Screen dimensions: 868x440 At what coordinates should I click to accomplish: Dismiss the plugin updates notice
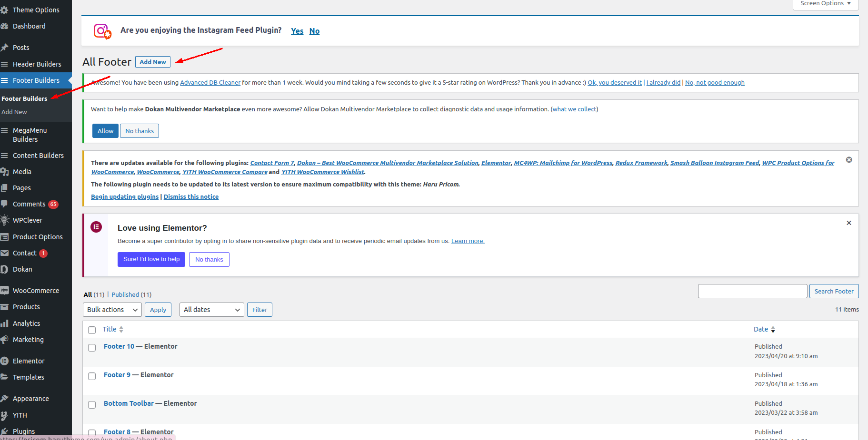pos(849,160)
